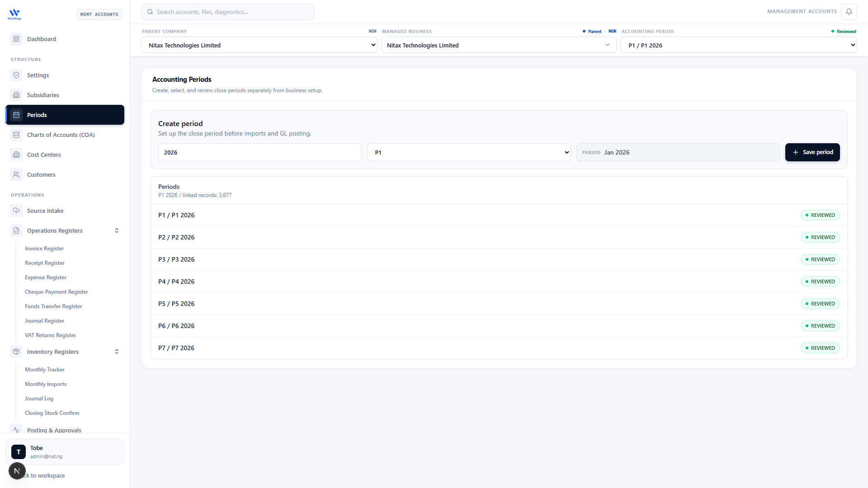
Task: Click Back to workspace link
Action: (44, 475)
